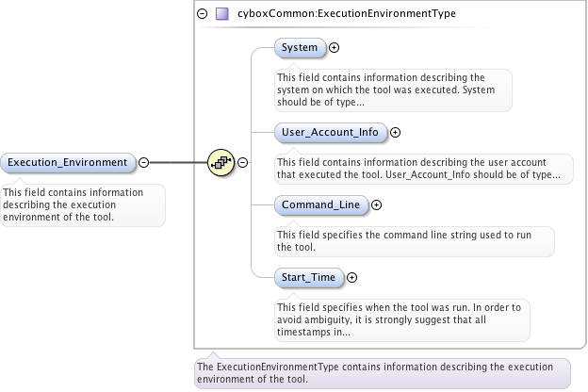
Task: Click the System field description text
Action: 391,89
